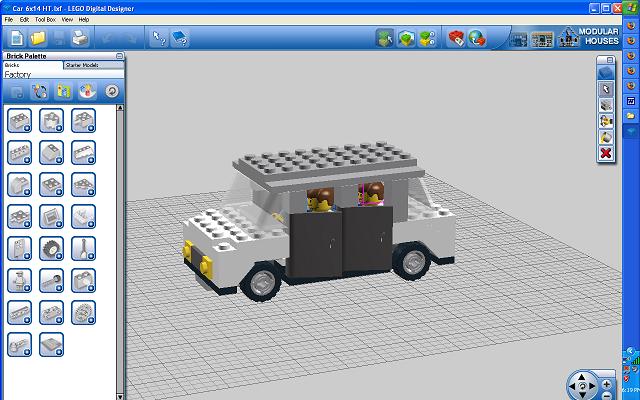Select the front minifigure in the car
This screenshot has height=400, width=640.
pos(320,200)
